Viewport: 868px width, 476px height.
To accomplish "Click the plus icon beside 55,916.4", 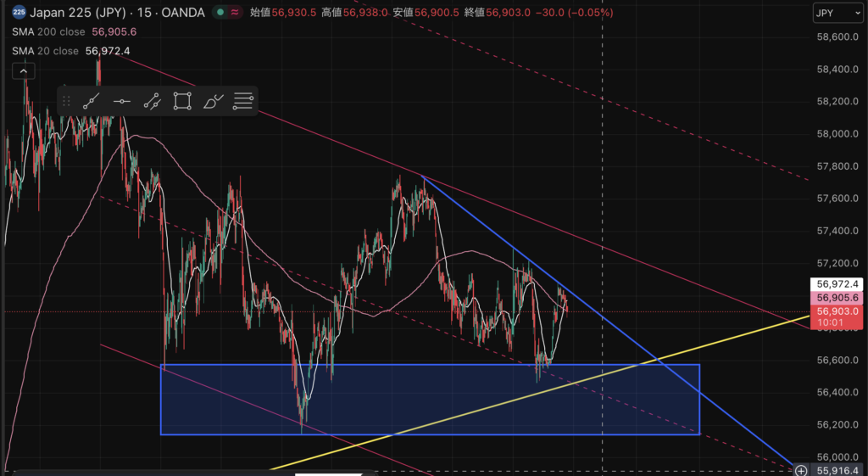I will click(801, 470).
